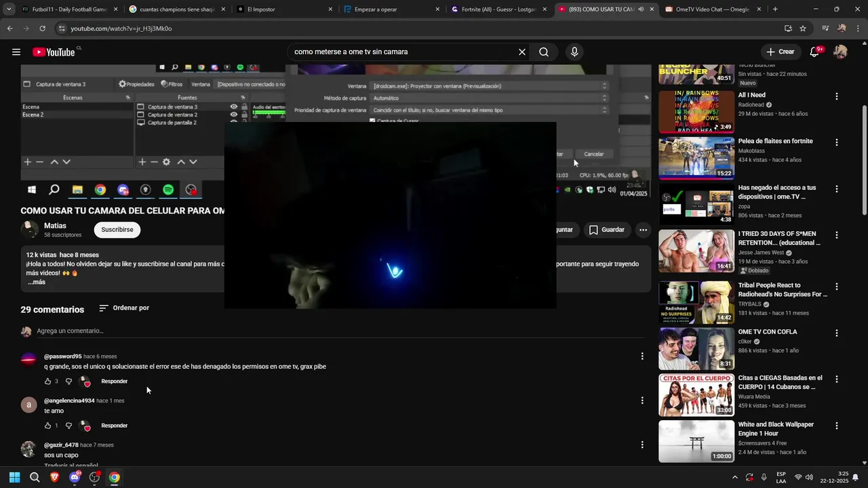The image size is (868, 488).
Task: Reply to the @angelencina4934 comment
Action: click(x=114, y=426)
